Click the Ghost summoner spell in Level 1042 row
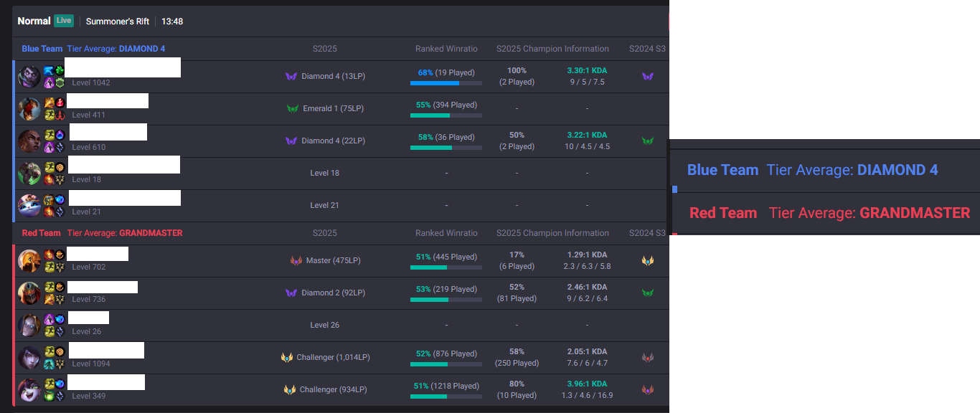Image resolution: width=980 pixels, height=413 pixels. tap(49, 71)
